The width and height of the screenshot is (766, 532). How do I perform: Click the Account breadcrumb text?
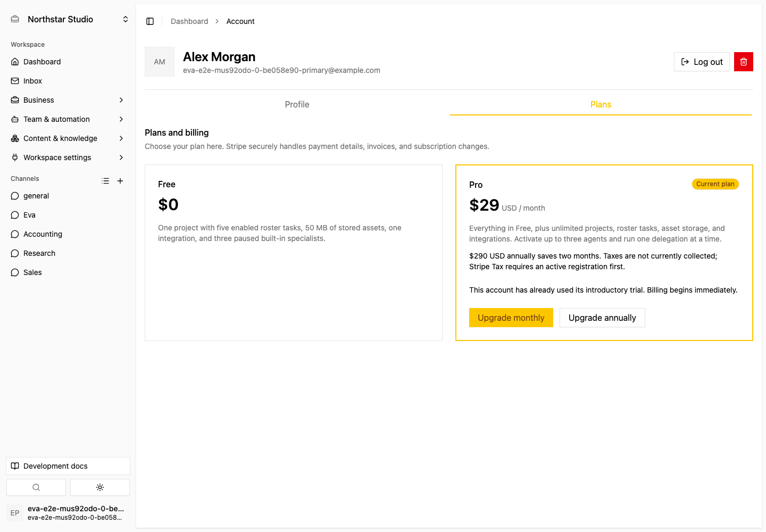[240, 21]
